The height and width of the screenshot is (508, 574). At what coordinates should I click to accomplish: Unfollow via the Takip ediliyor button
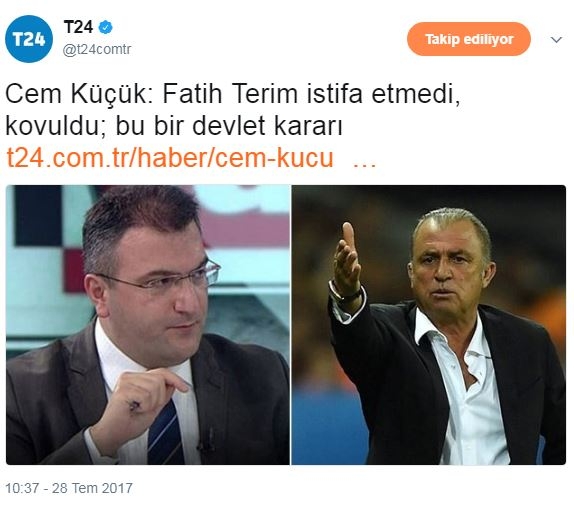tap(469, 39)
